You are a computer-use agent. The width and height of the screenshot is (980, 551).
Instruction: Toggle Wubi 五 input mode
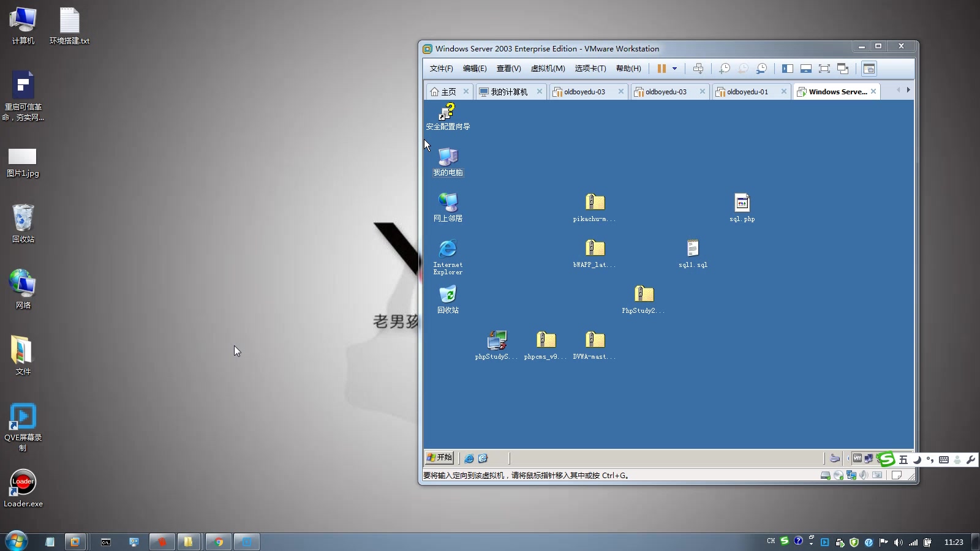click(903, 460)
